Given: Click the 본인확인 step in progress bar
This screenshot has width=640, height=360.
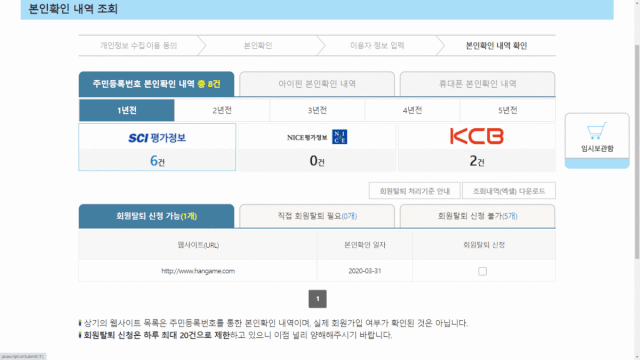Looking at the screenshot, I should click(258, 46).
